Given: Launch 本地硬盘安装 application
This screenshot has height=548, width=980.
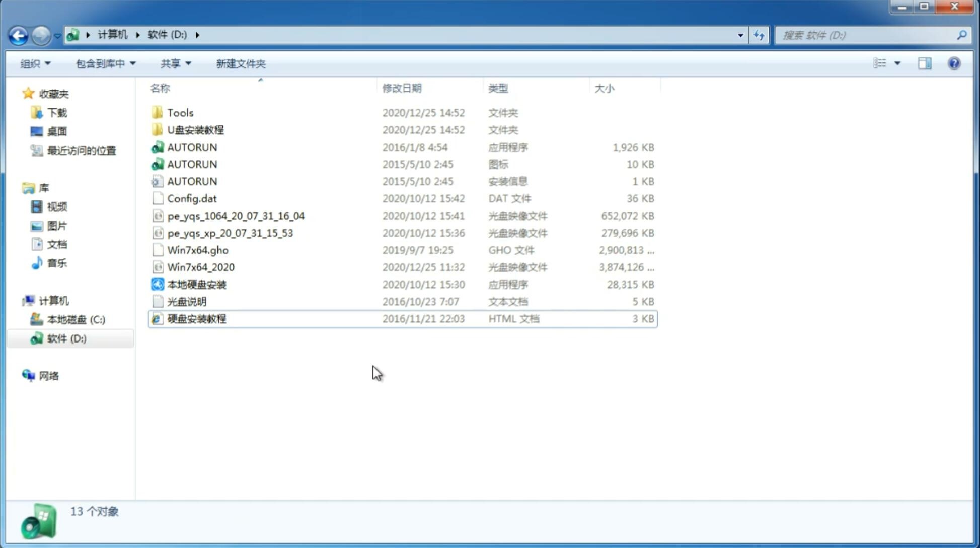Looking at the screenshot, I should pyautogui.click(x=196, y=284).
